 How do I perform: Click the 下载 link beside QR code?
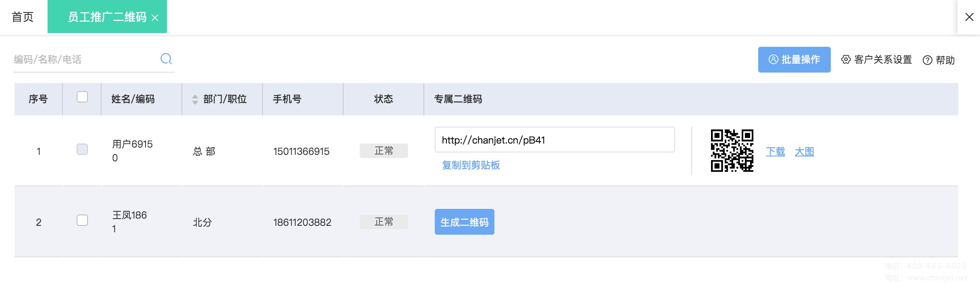[x=776, y=152]
